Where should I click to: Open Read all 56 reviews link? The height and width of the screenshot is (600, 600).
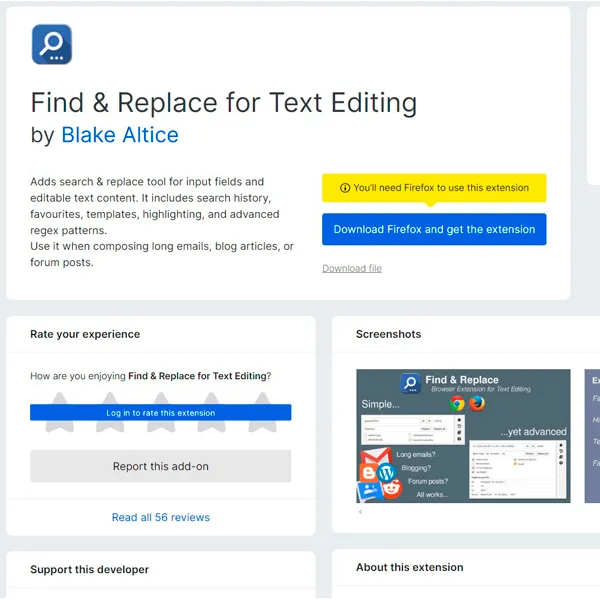tap(161, 517)
